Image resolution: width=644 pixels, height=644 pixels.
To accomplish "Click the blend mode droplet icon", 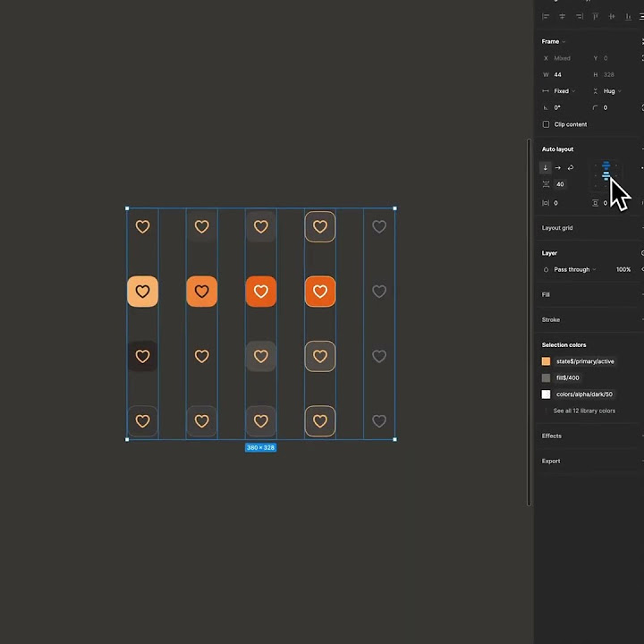I will tap(546, 270).
